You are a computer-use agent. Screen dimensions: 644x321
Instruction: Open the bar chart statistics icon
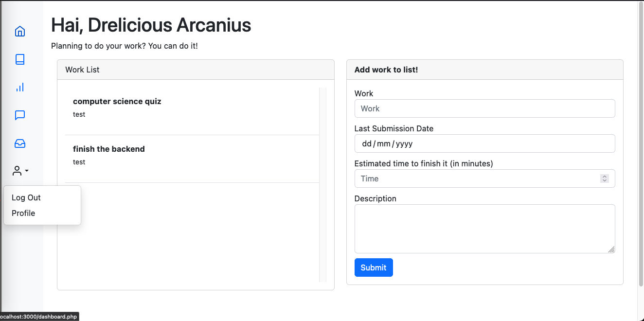tap(20, 88)
